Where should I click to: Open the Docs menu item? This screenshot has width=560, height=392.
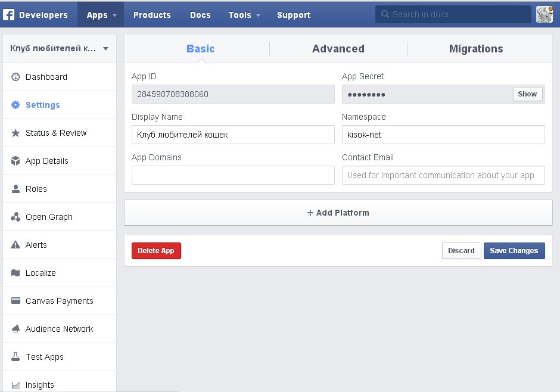pyautogui.click(x=200, y=15)
